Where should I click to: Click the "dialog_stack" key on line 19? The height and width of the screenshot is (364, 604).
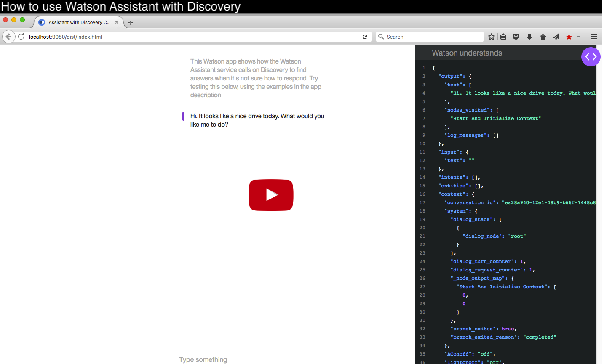(x=472, y=219)
